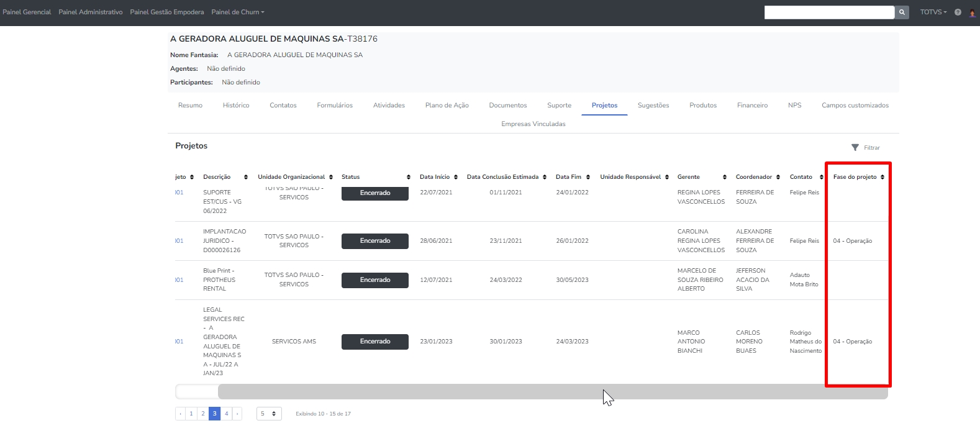Open Painel Gestão Empodera menu
The height and width of the screenshot is (436, 980).
point(167,12)
